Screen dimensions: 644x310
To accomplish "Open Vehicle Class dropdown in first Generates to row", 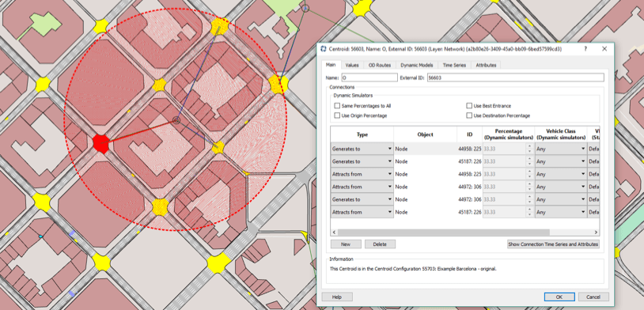I will 561,149.
